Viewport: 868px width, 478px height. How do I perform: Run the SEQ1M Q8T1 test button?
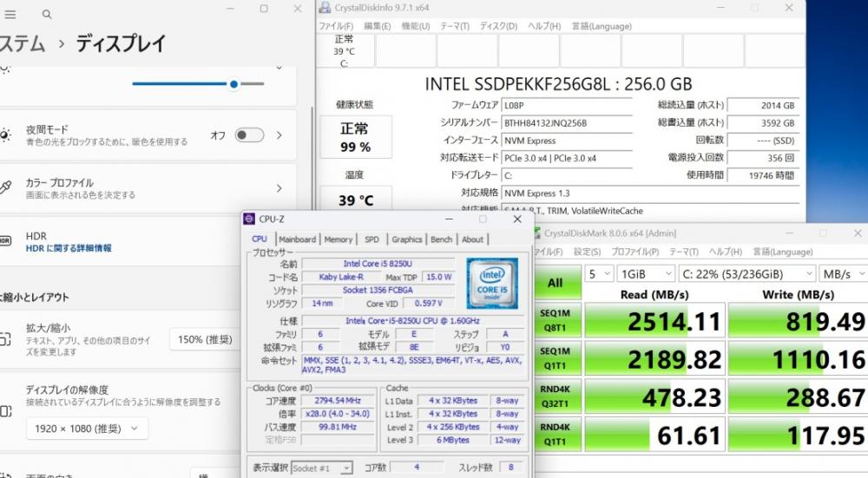pyautogui.click(x=556, y=320)
